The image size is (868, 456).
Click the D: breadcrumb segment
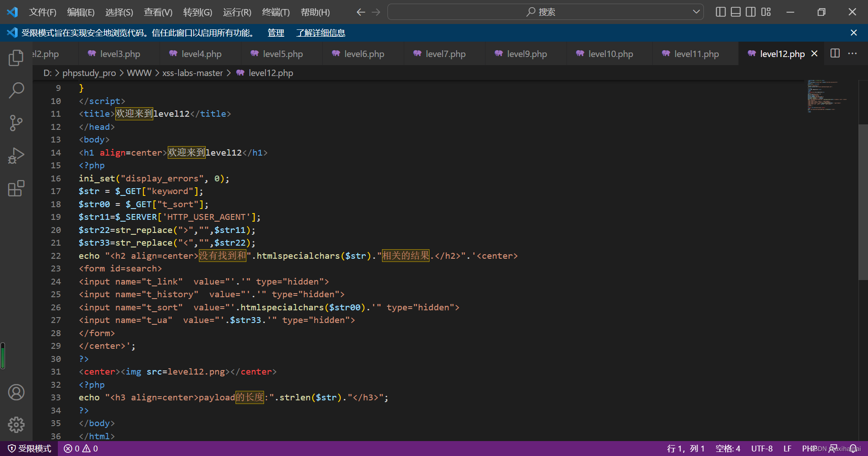pyautogui.click(x=47, y=73)
